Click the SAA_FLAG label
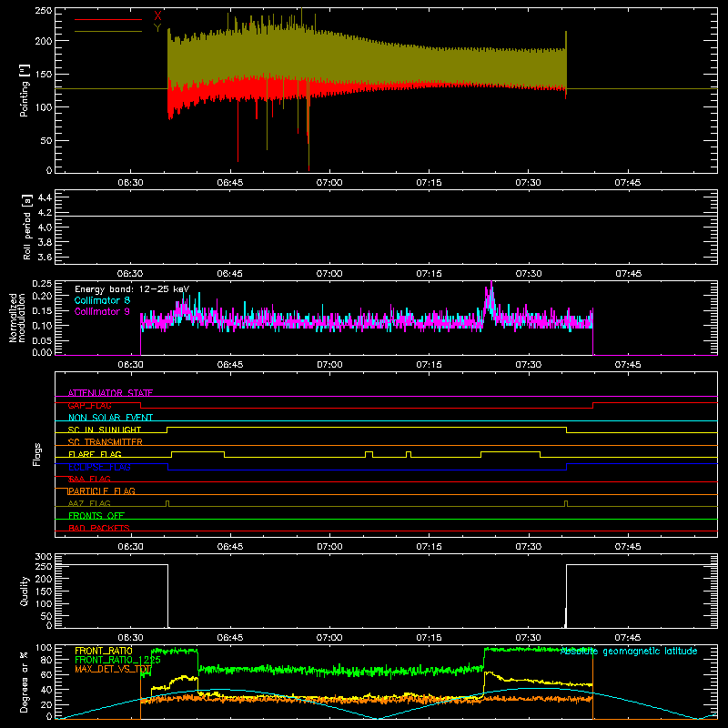The image size is (728, 728). coord(89,479)
